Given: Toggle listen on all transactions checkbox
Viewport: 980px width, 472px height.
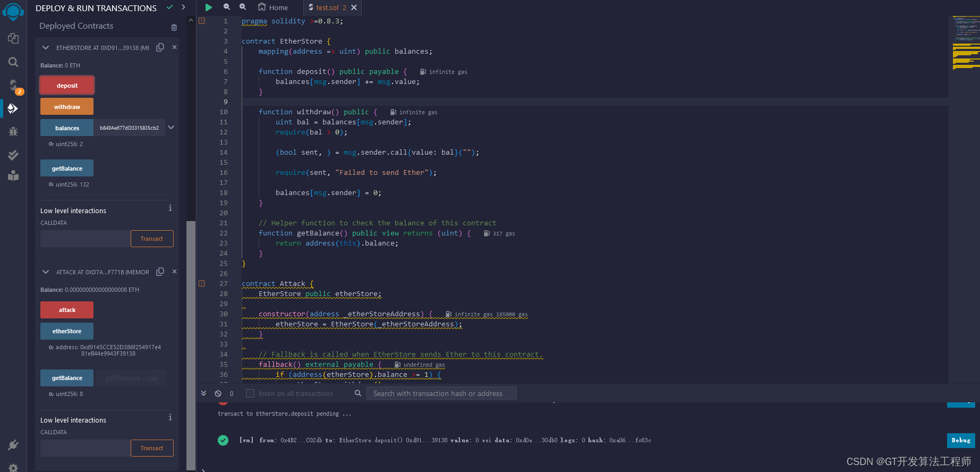Looking at the screenshot, I should tap(250, 393).
